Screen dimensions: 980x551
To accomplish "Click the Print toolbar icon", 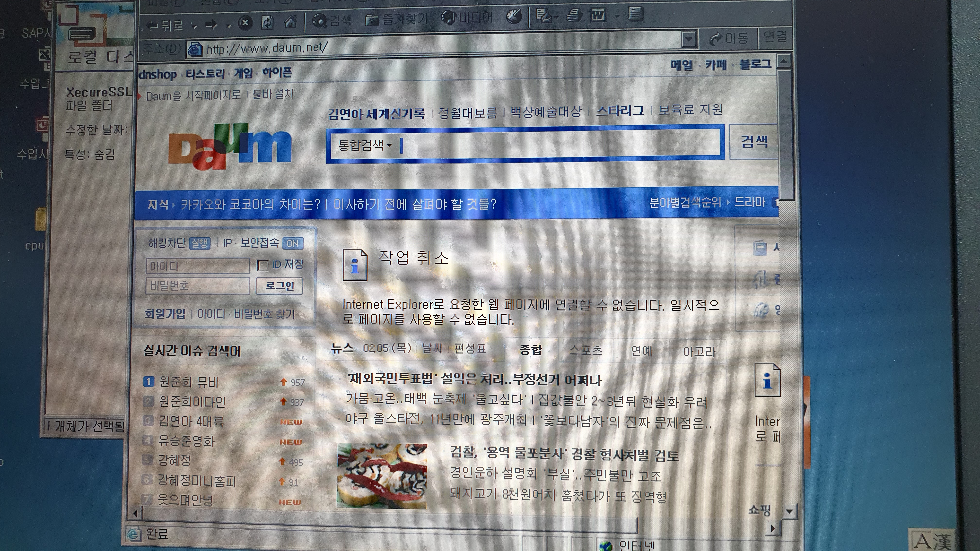I will pos(574,15).
